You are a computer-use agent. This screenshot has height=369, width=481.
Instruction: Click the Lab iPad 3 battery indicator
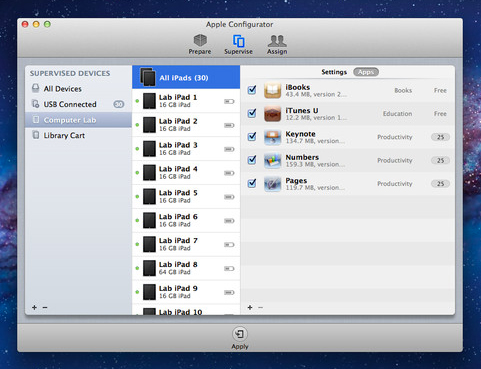point(229,149)
